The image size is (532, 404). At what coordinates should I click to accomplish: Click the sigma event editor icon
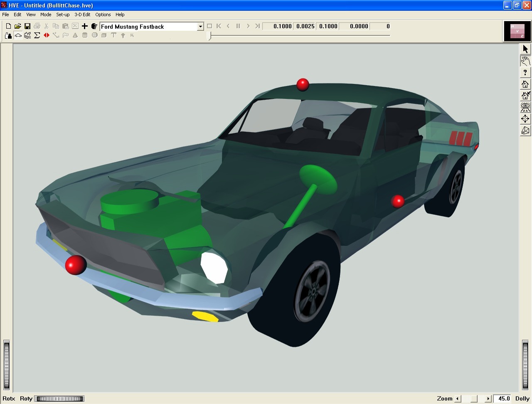tap(37, 36)
